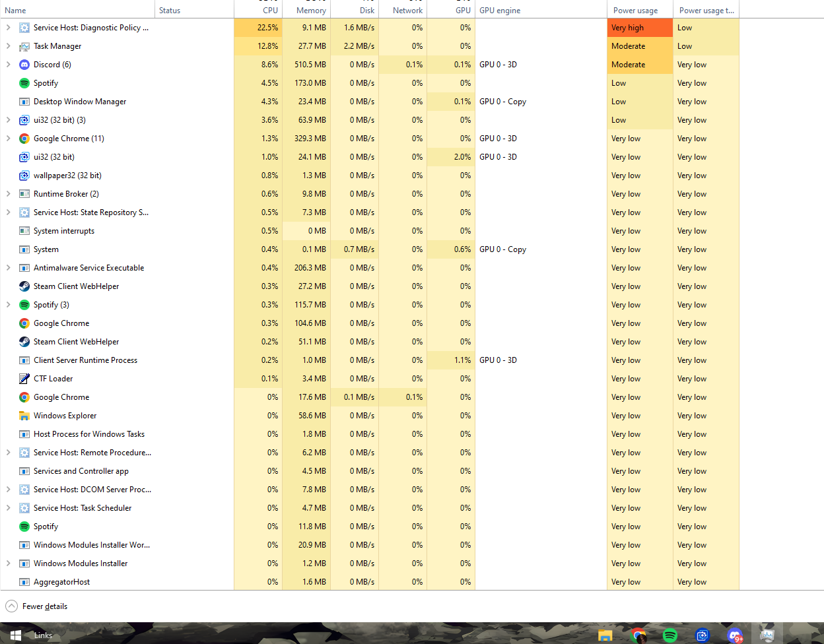Click the 206.3 MB memory value
This screenshot has width=824, height=644.
[x=310, y=268]
